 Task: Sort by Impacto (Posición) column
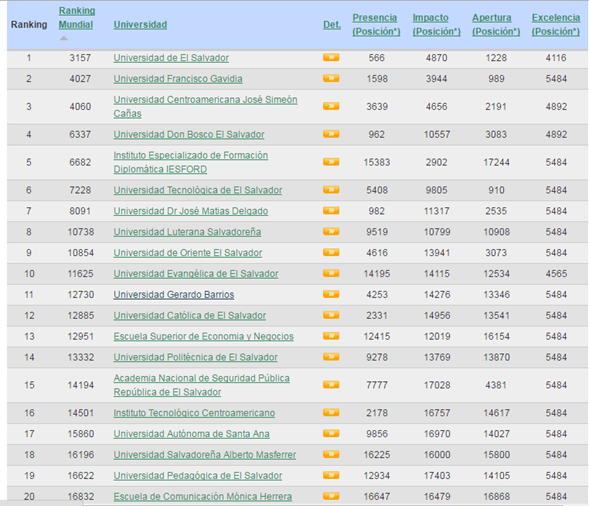coord(436,24)
